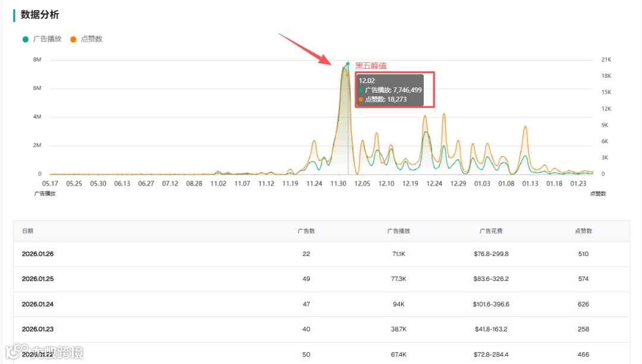Viewport: 642px width, 364px height.
Task: Click the 8M left axis label
Action: 37,60
